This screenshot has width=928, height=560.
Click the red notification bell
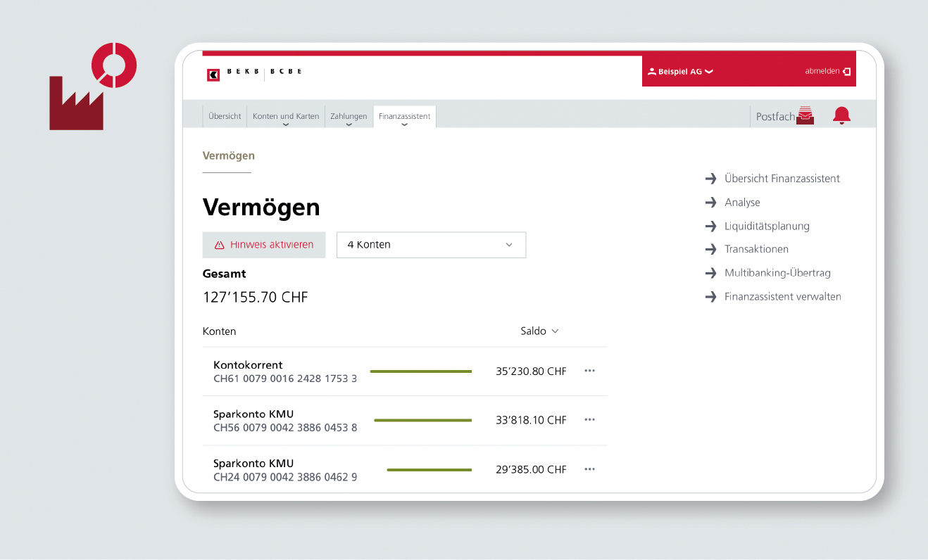tap(841, 116)
